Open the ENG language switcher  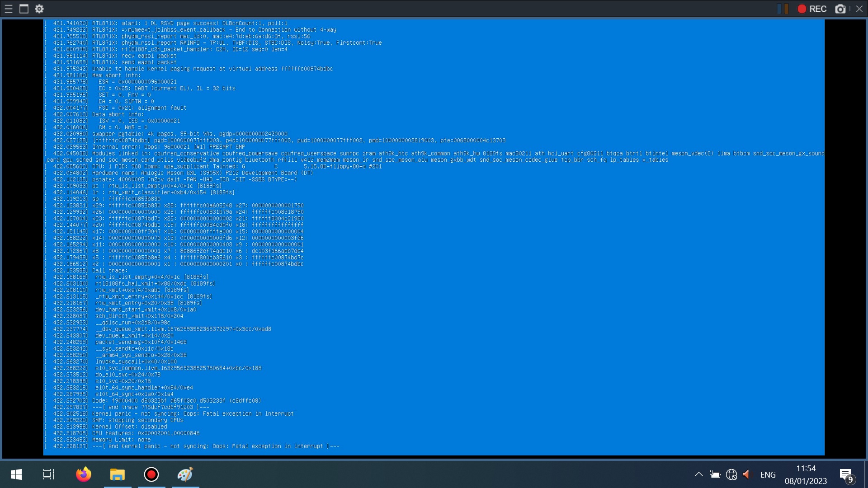pos(769,474)
